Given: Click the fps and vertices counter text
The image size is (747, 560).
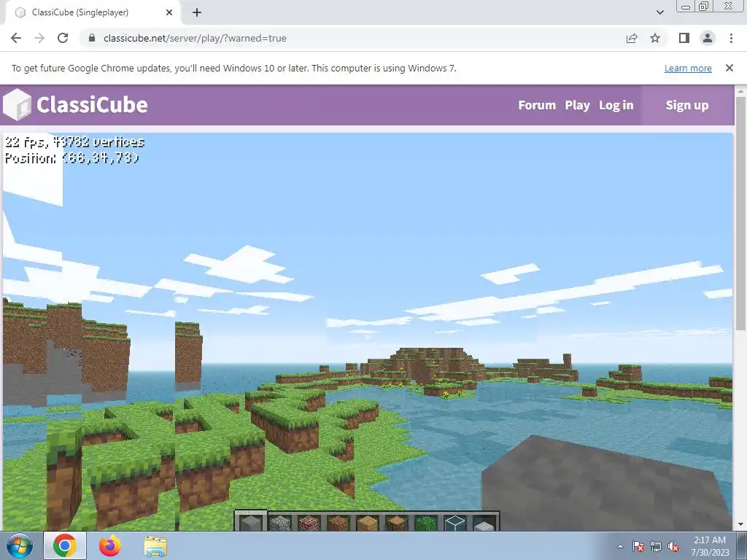Looking at the screenshot, I should point(74,142).
